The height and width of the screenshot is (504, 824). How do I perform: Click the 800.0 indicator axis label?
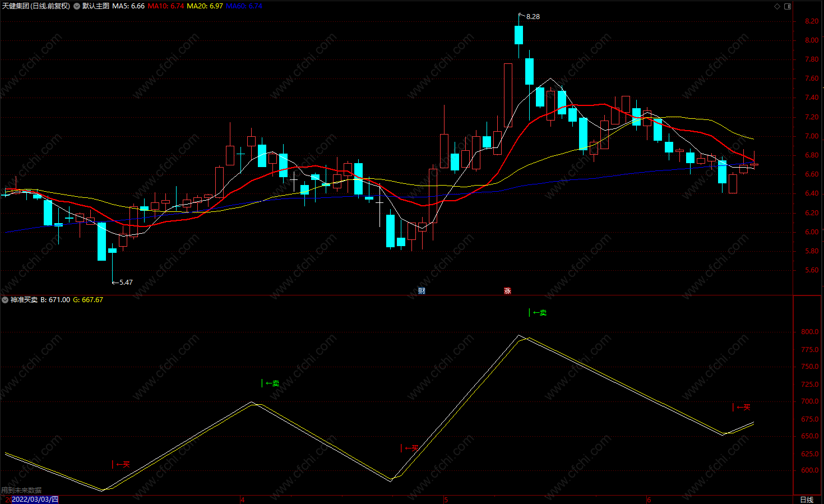(810, 332)
